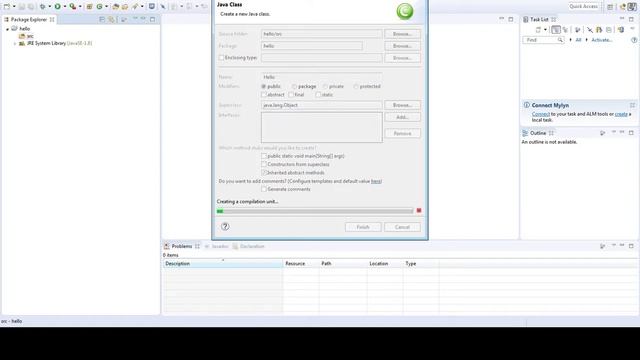Image resolution: width=640 pixels, height=360 pixels.
Task: Select the protected modifier radio button
Action: click(x=356, y=87)
